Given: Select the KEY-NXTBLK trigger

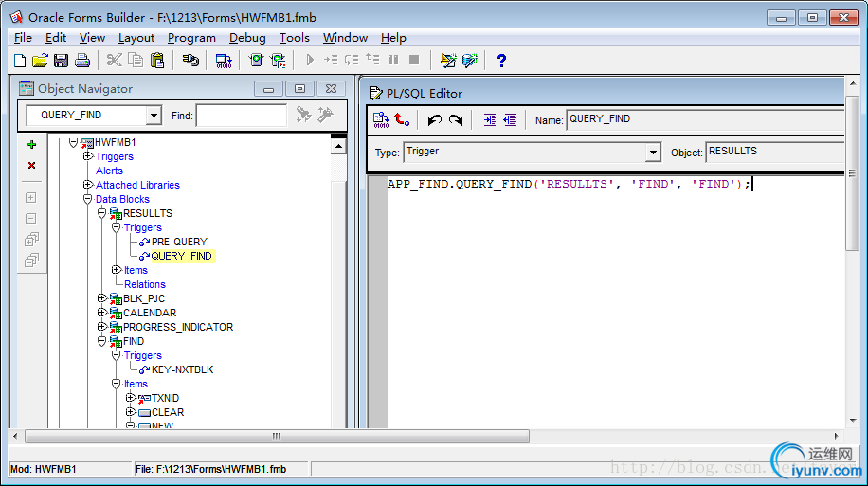Looking at the screenshot, I should click(x=182, y=369).
